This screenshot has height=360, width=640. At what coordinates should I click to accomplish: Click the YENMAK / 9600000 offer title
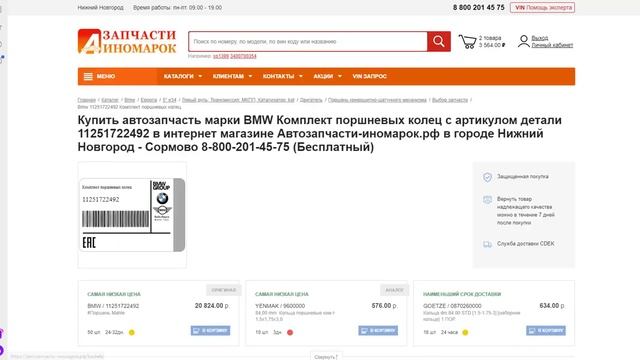point(280,306)
